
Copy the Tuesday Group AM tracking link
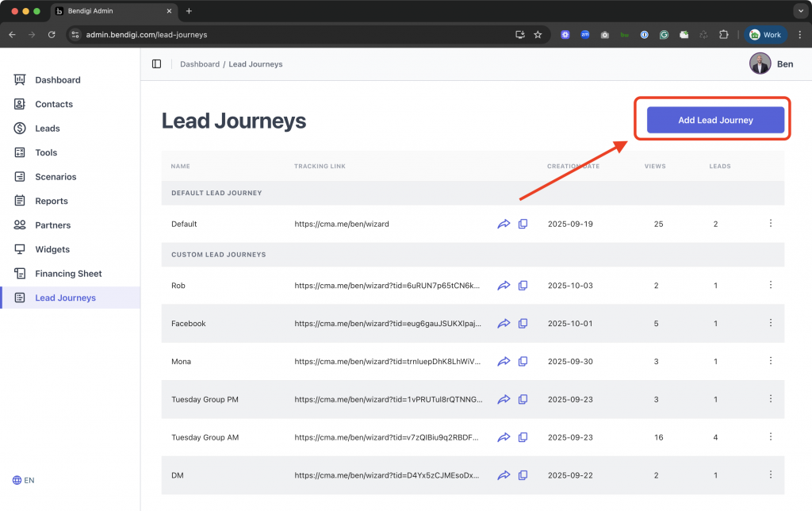pos(523,437)
